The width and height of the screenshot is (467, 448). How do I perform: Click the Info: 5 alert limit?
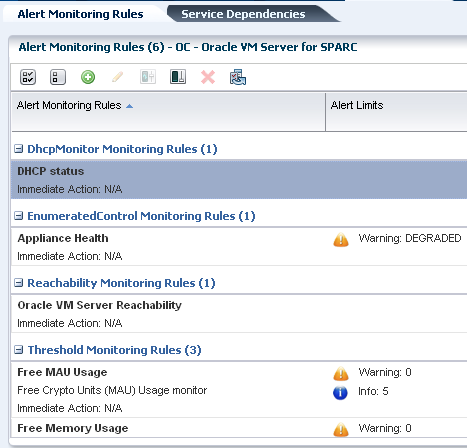[373, 391]
